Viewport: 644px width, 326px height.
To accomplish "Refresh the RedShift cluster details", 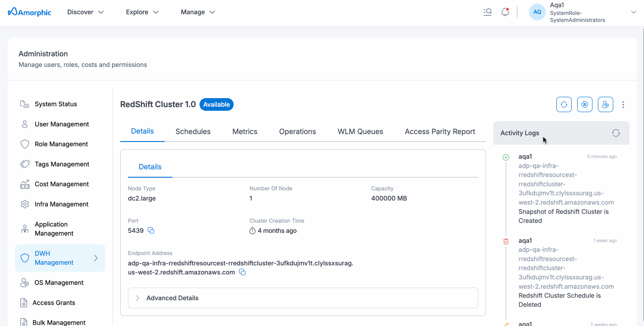I will pos(564,104).
